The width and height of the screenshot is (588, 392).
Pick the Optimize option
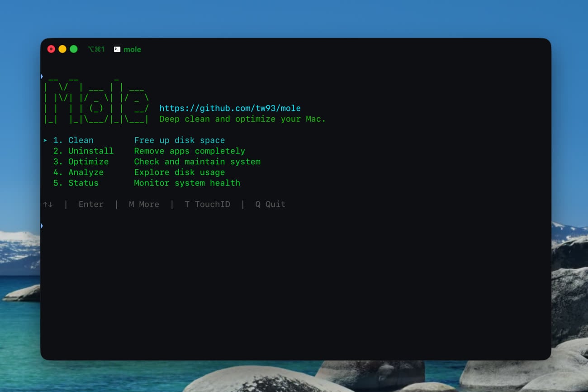click(88, 162)
